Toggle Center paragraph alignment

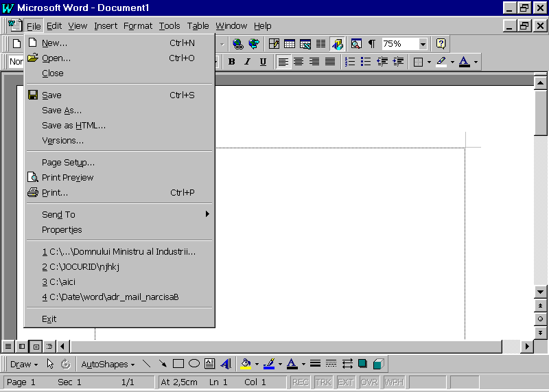tap(299, 62)
